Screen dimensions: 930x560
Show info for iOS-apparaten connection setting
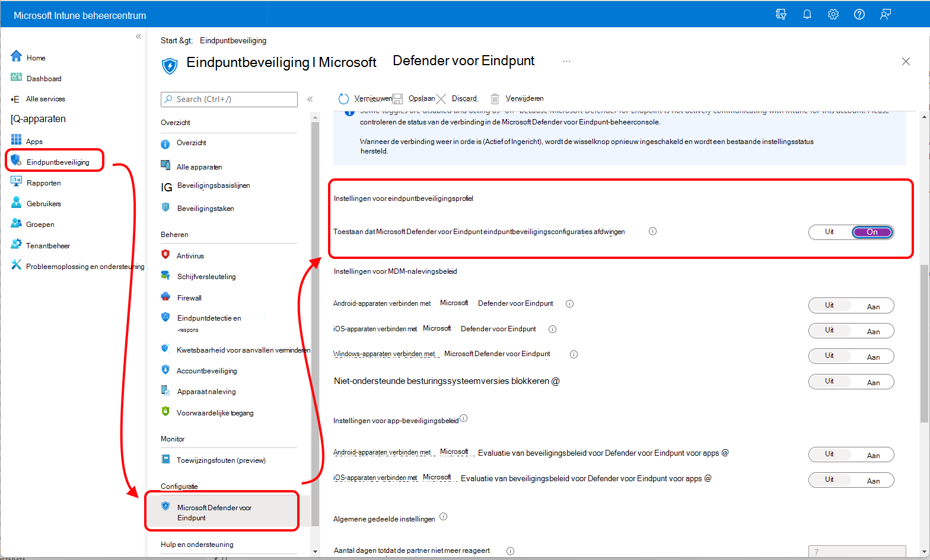tap(552, 329)
